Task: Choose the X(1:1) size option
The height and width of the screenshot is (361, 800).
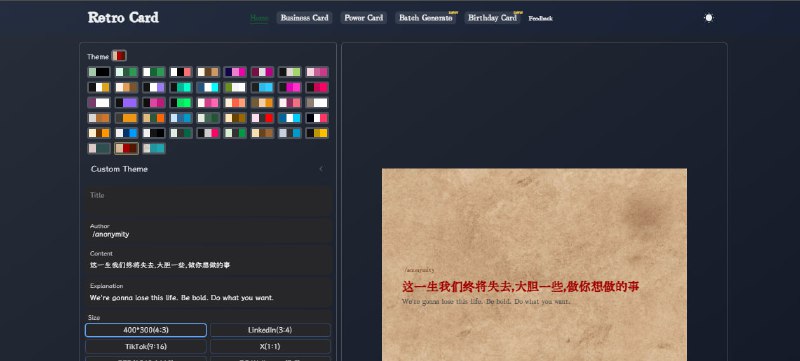Action: (270, 346)
